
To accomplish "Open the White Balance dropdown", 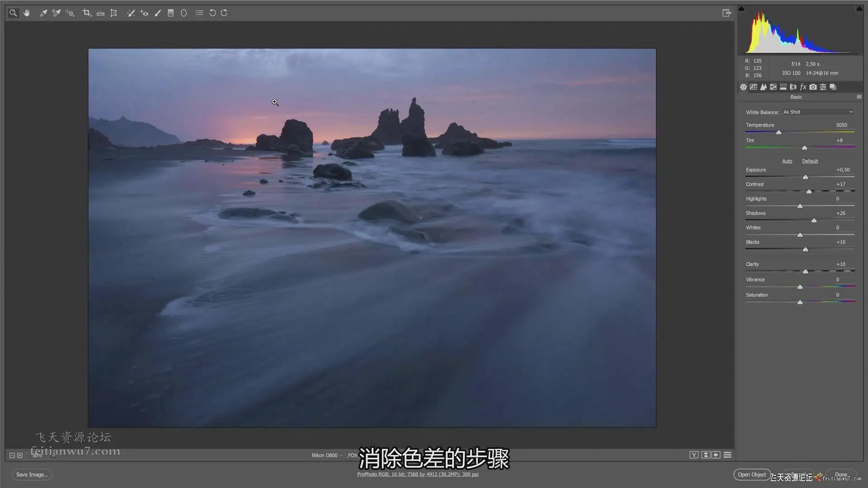I will [818, 112].
